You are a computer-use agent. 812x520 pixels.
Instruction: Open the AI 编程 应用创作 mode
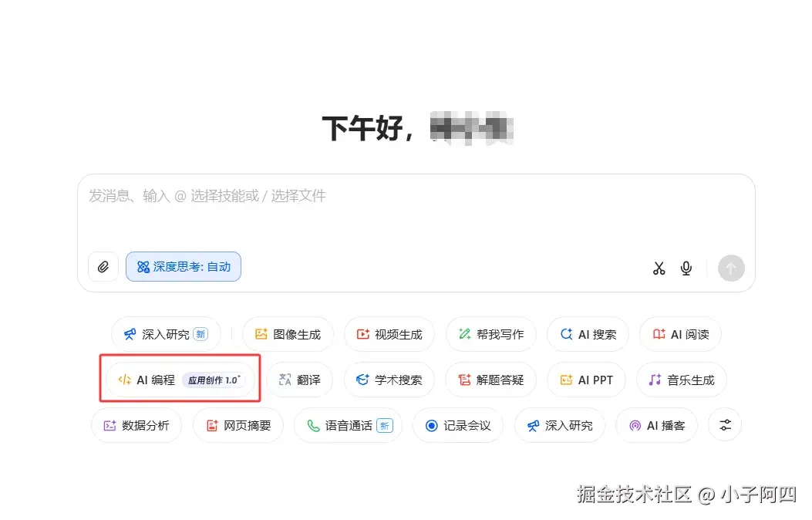179,380
